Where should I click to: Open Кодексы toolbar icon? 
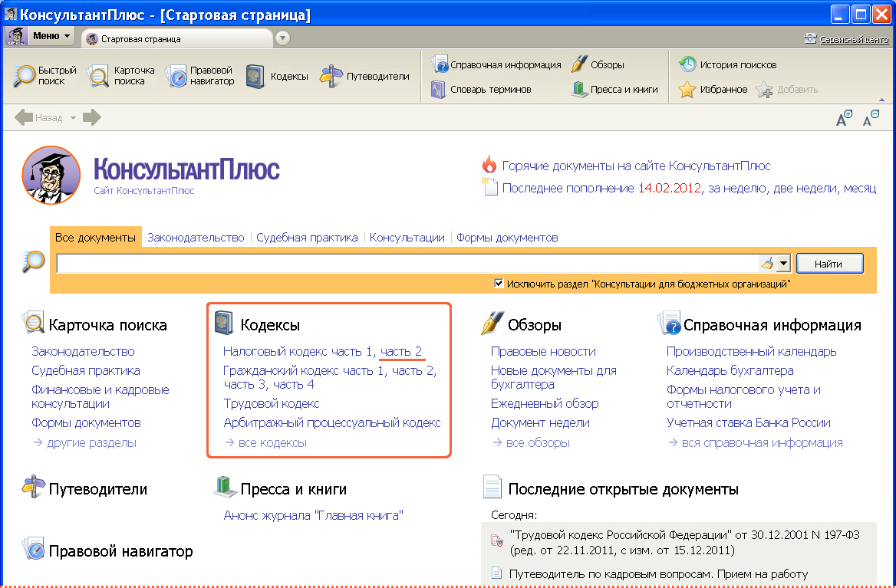tap(255, 76)
